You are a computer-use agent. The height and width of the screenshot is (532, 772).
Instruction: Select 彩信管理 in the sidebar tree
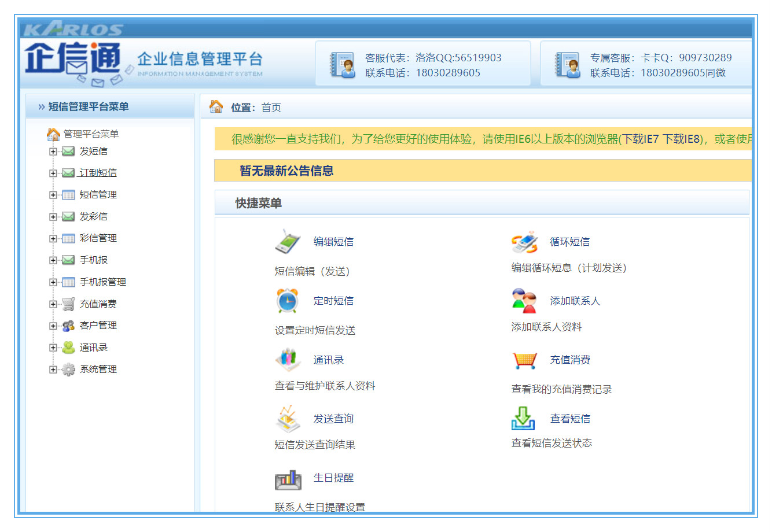(x=98, y=238)
